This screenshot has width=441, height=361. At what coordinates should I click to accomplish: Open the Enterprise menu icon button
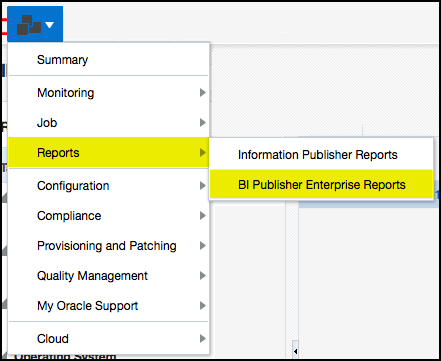[x=35, y=24]
